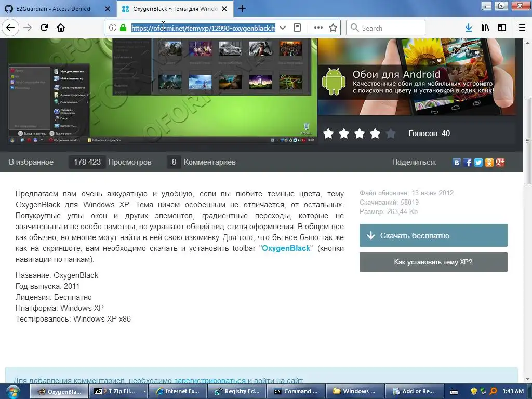Click the page vertical scrollbar thumb
This screenshot has width=532, height=399.
pos(527,141)
